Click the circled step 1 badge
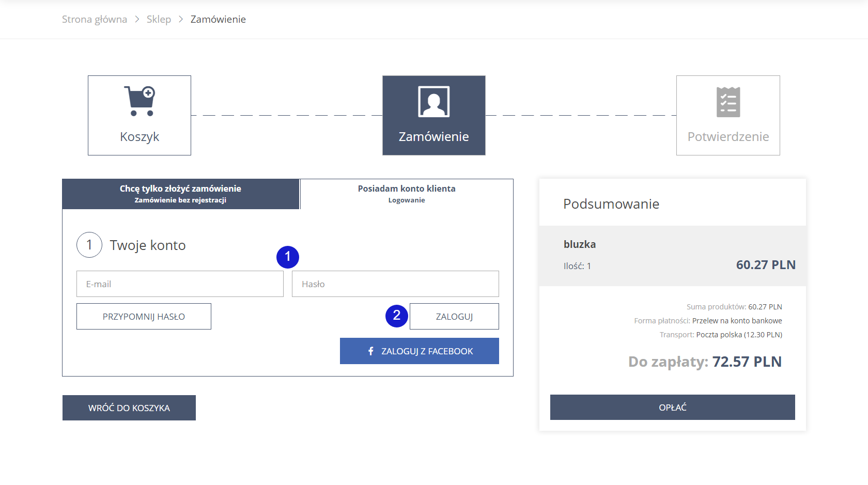This screenshot has width=868, height=485. tap(89, 245)
